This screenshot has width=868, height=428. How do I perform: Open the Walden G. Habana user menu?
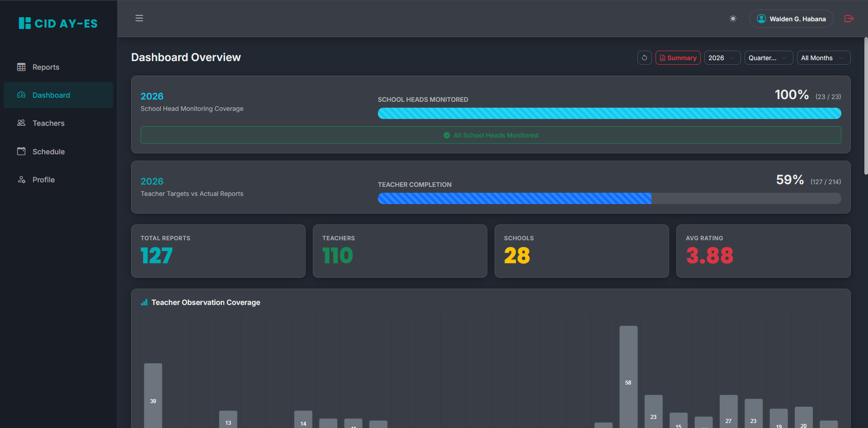click(791, 19)
